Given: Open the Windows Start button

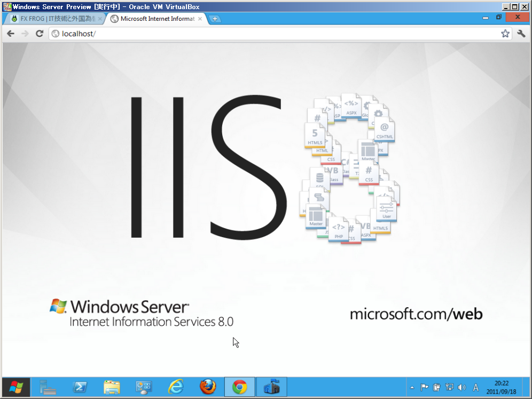Looking at the screenshot, I should [16, 387].
